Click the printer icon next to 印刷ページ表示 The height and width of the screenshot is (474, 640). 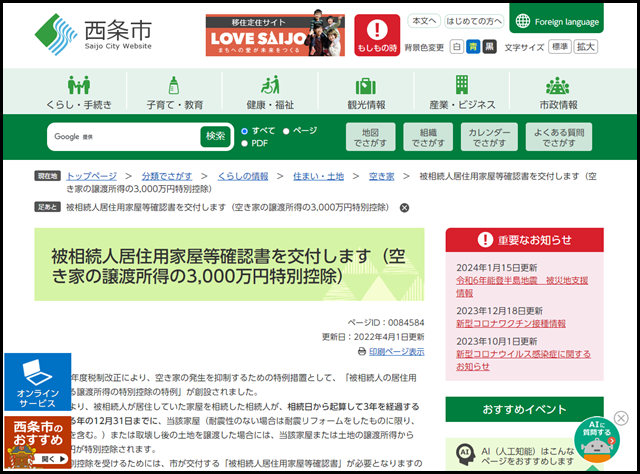tap(362, 352)
